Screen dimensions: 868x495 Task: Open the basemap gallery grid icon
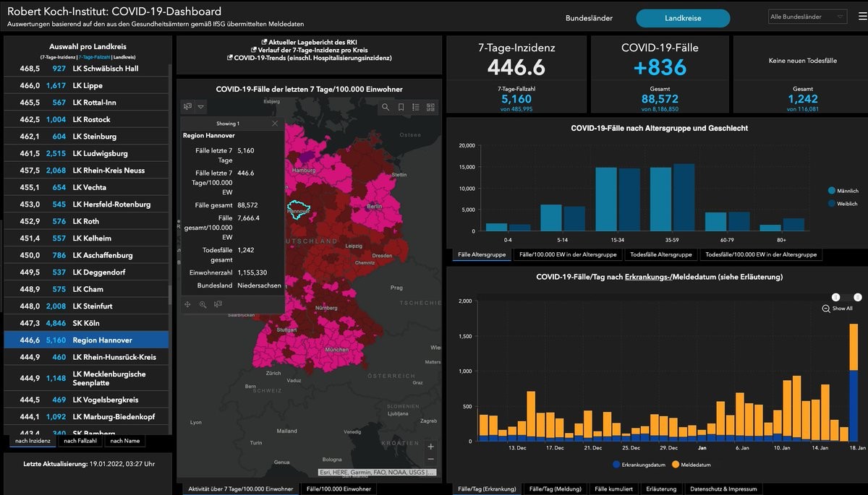(x=431, y=107)
